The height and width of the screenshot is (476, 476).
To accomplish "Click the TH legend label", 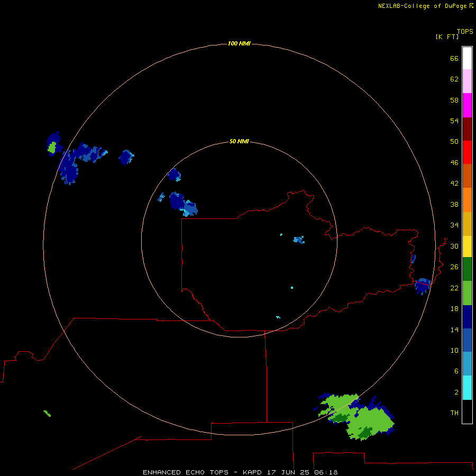I will coord(454,413).
